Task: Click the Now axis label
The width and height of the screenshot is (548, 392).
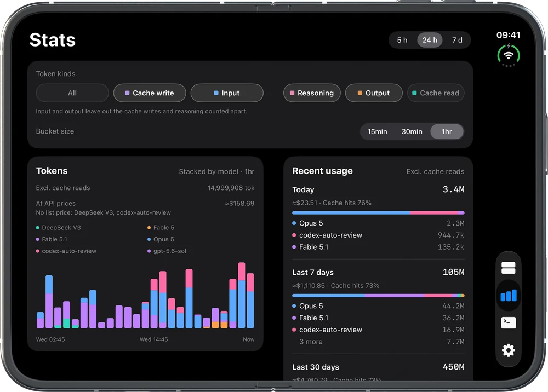Action: click(248, 339)
